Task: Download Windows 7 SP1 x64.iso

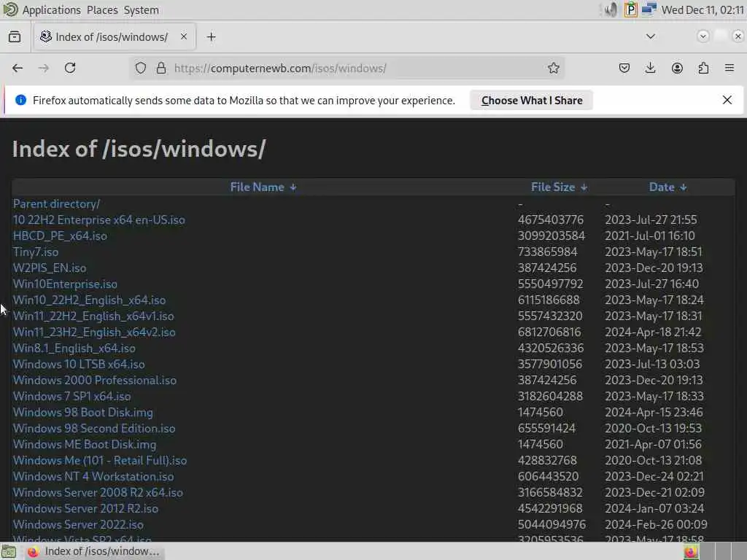Action: [x=72, y=396]
